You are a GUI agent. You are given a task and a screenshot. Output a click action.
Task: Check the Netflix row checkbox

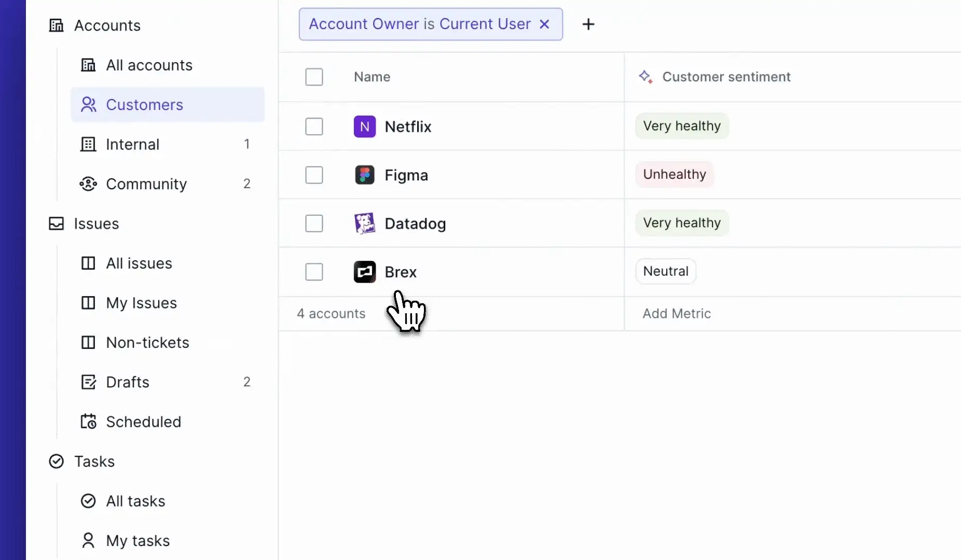coord(314,127)
